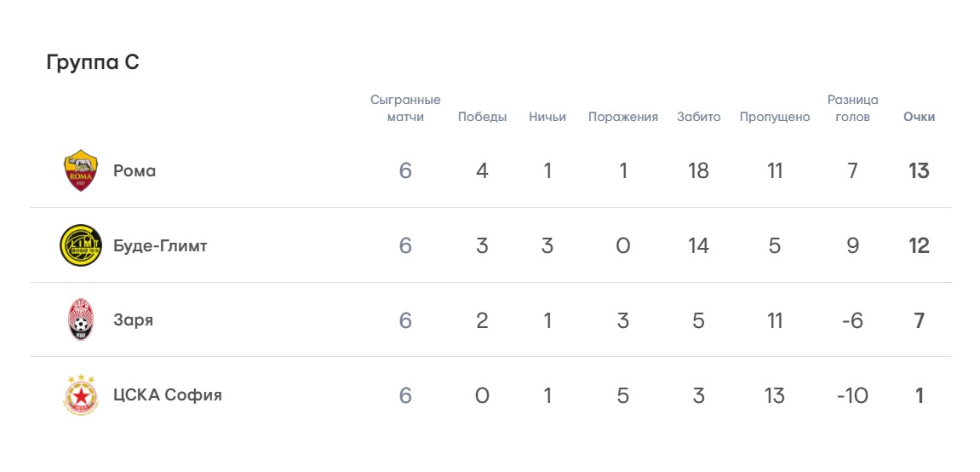980x472 pixels.
Task: Click the Пропущено column header
Action: tap(774, 117)
